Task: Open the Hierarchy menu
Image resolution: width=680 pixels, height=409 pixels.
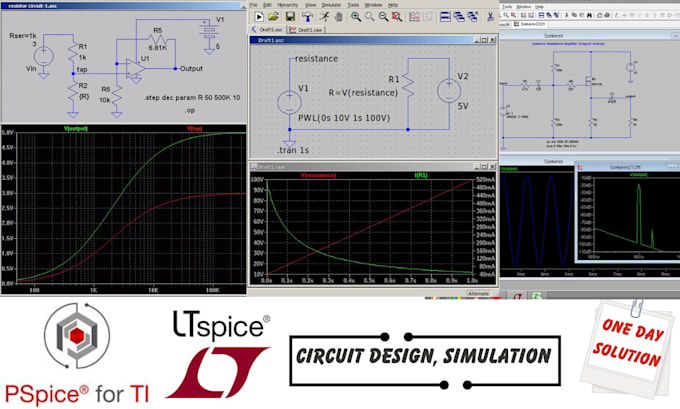Action: [288, 5]
